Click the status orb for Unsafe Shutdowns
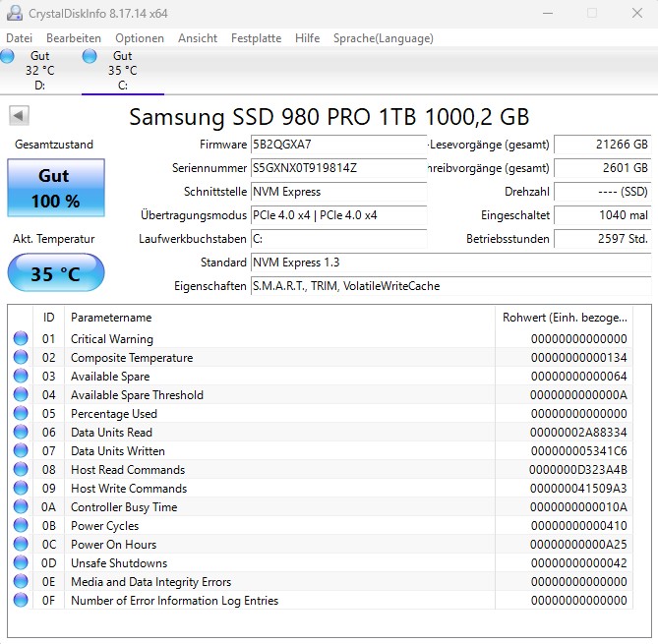Screen dimensions: 658x644 coord(21,562)
